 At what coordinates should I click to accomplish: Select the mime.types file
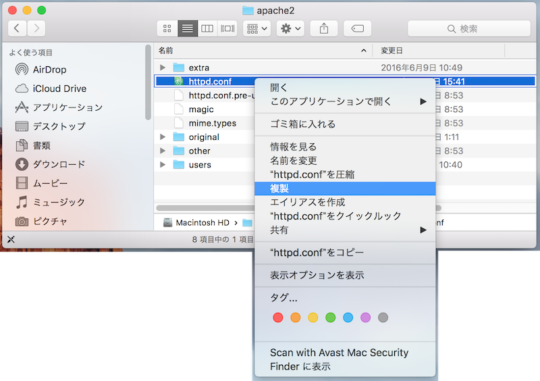(x=212, y=123)
